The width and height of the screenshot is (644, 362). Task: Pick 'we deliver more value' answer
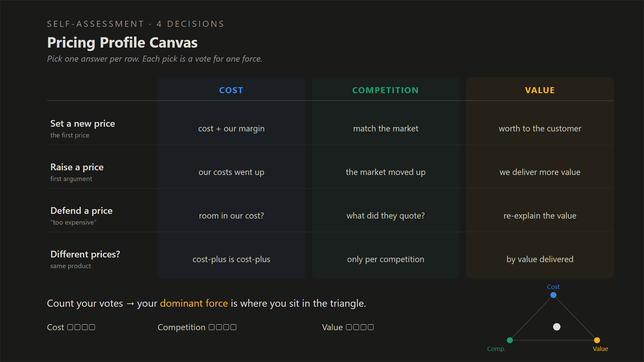(540, 172)
